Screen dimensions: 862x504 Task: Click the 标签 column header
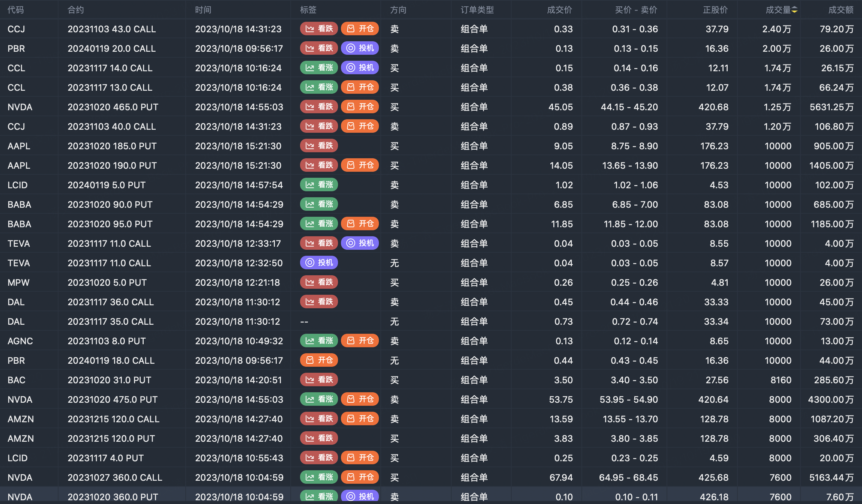[308, 10]
